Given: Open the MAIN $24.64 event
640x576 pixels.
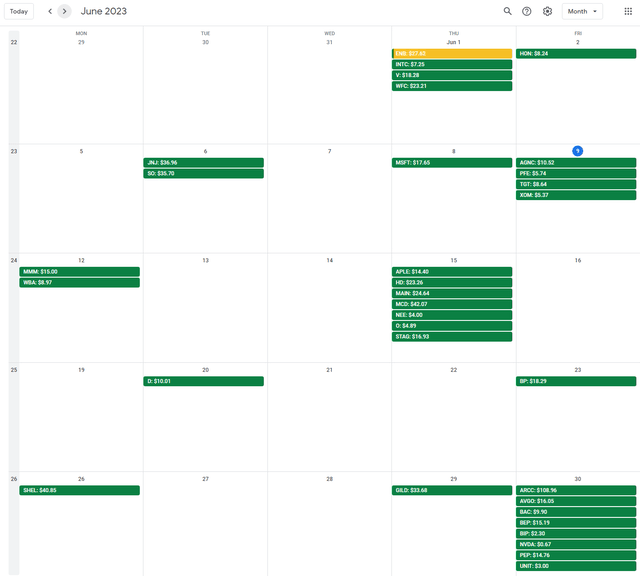Looking at the screenshot, I should pos(452,294).
